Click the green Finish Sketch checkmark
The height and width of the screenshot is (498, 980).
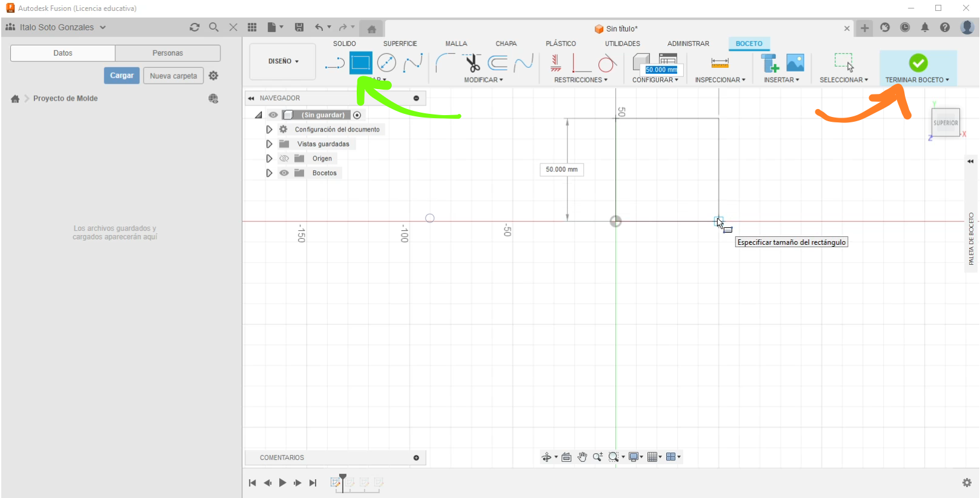click(x=918, y=62)
